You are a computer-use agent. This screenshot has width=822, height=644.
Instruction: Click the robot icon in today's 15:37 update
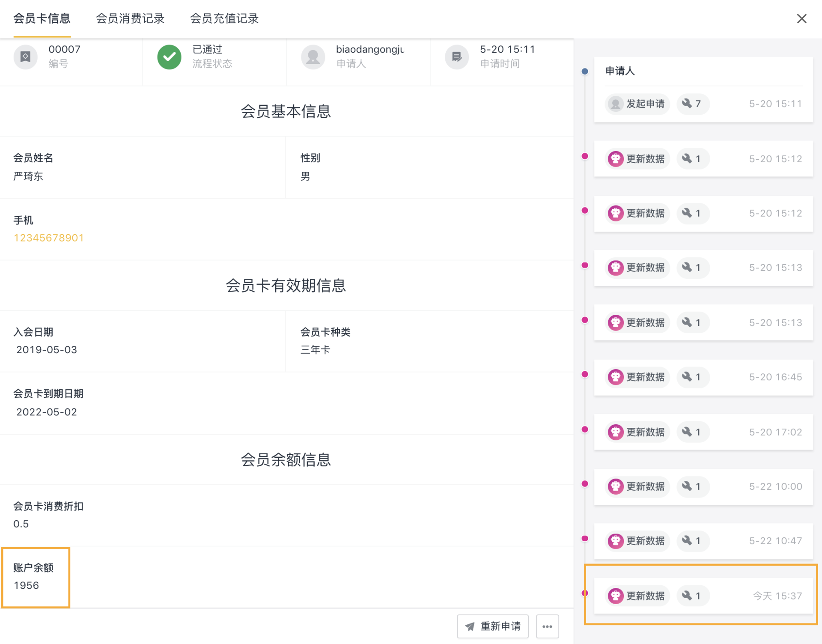[616, 596]
